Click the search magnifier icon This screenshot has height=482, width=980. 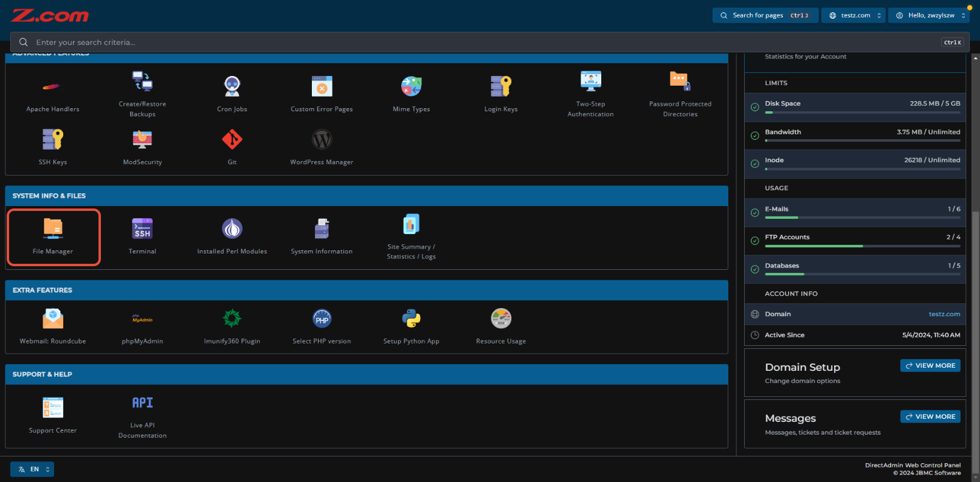pos(23,42)
